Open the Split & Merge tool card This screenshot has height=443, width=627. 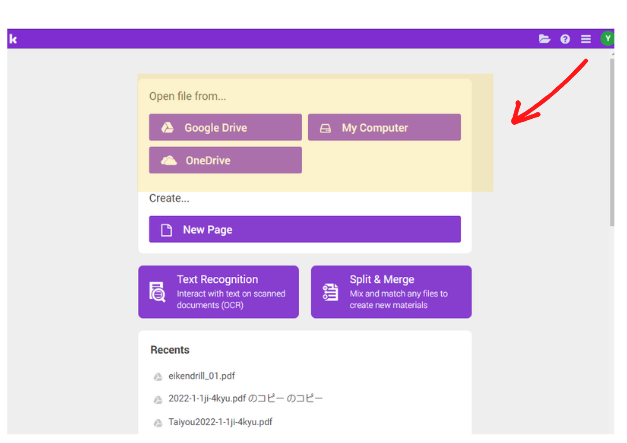391,292
